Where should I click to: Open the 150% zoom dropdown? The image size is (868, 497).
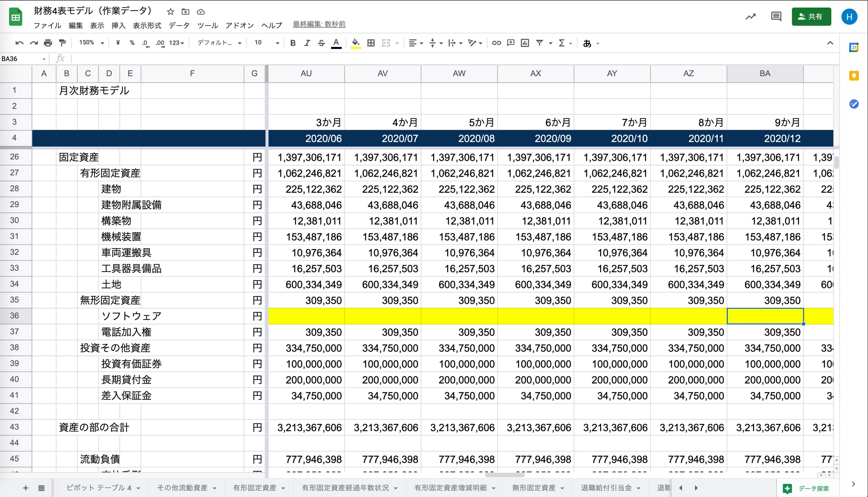91,43
